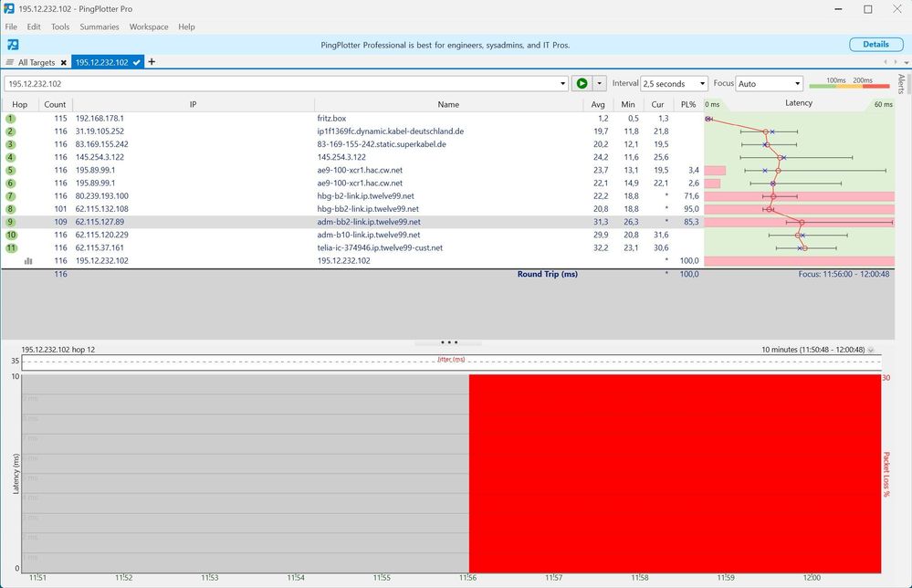Screen dimensions: 912x588
Task: Open the Summaries menu
Action: tap(98, 26)
